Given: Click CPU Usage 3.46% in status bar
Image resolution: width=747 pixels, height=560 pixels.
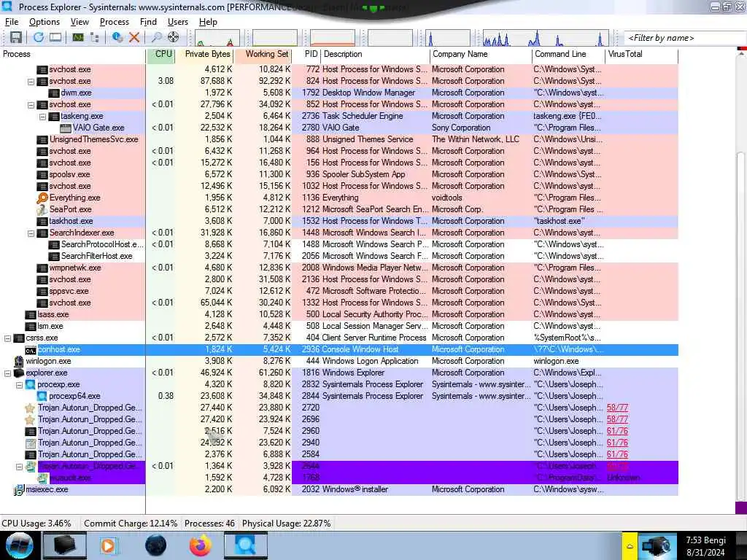Looking at the screenshot, I should click(36, 524).
